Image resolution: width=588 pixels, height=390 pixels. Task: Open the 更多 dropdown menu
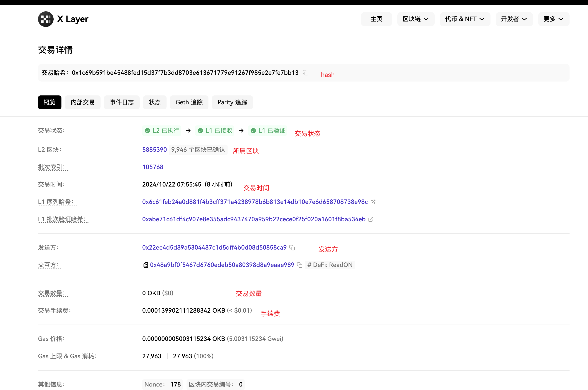(x=553, y=19)
